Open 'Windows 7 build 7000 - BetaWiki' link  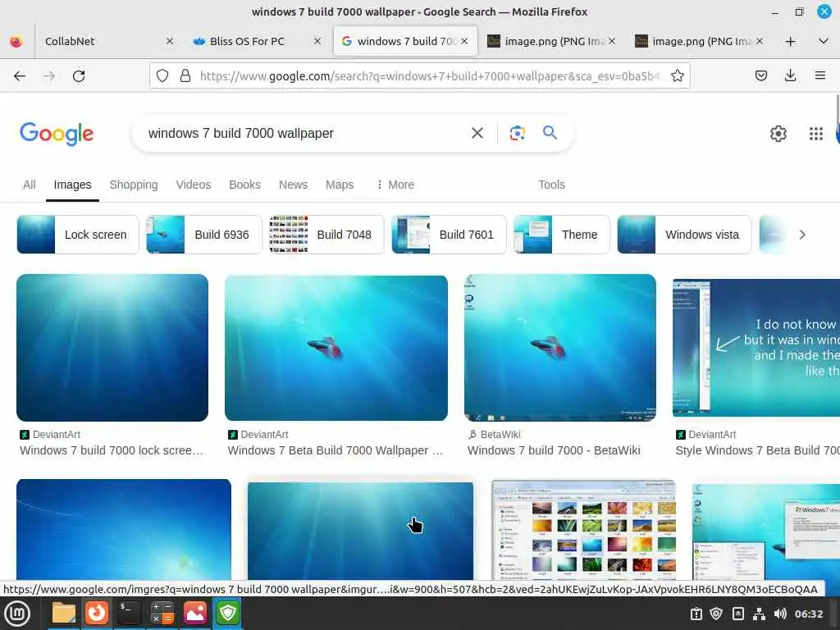tap(554, 450)
